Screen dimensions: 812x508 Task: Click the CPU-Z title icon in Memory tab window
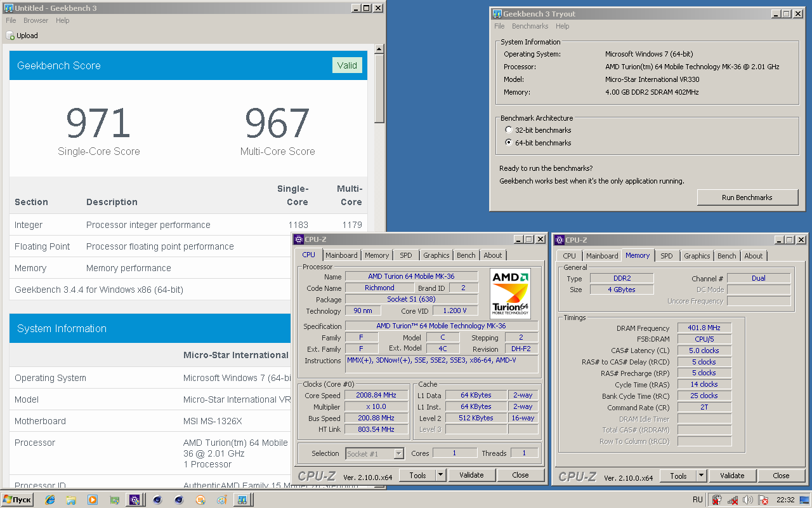559,240
